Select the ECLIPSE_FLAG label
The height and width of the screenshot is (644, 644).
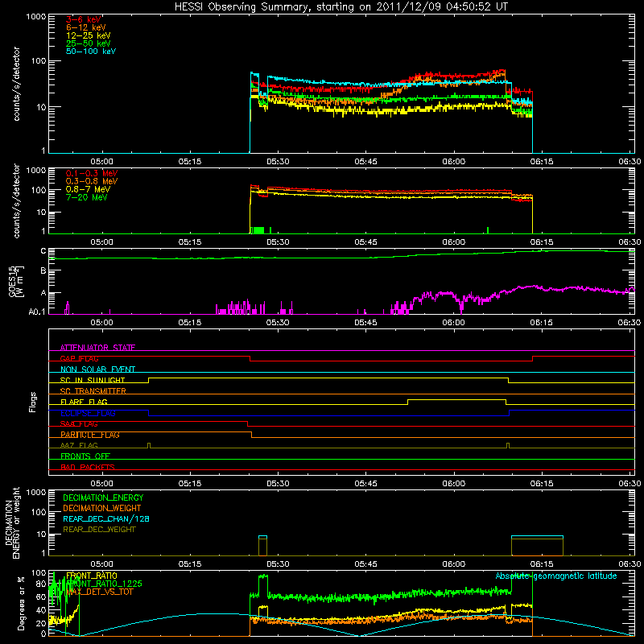coord(88,413)
